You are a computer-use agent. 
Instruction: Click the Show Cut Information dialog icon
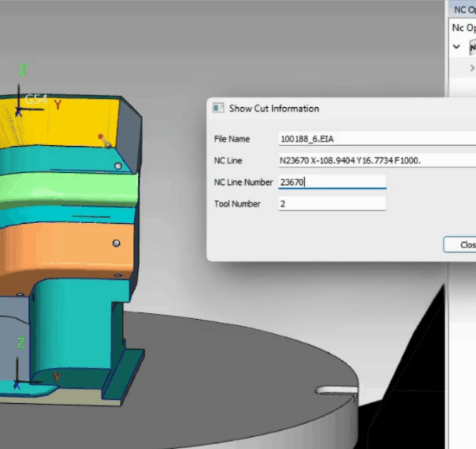coord(218,109)
